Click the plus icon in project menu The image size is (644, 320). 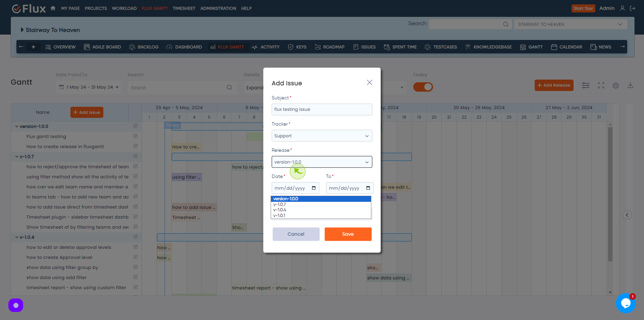tap(33, 47)
